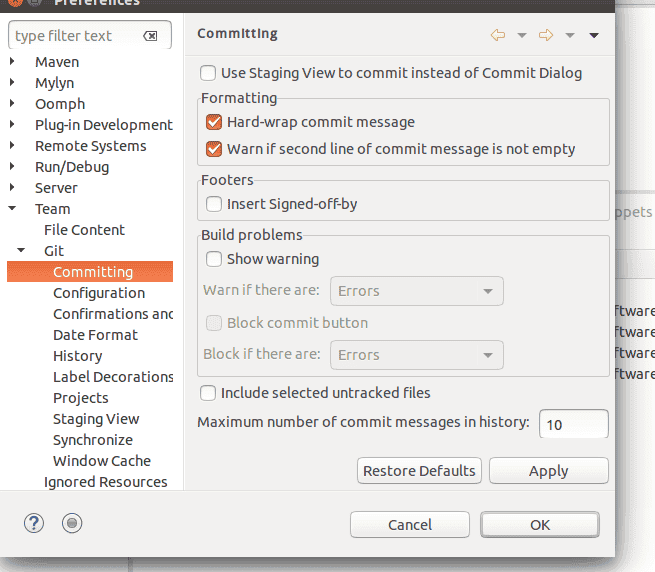
Task: Open the Block if there are dropdown
Action: (416, 355)
